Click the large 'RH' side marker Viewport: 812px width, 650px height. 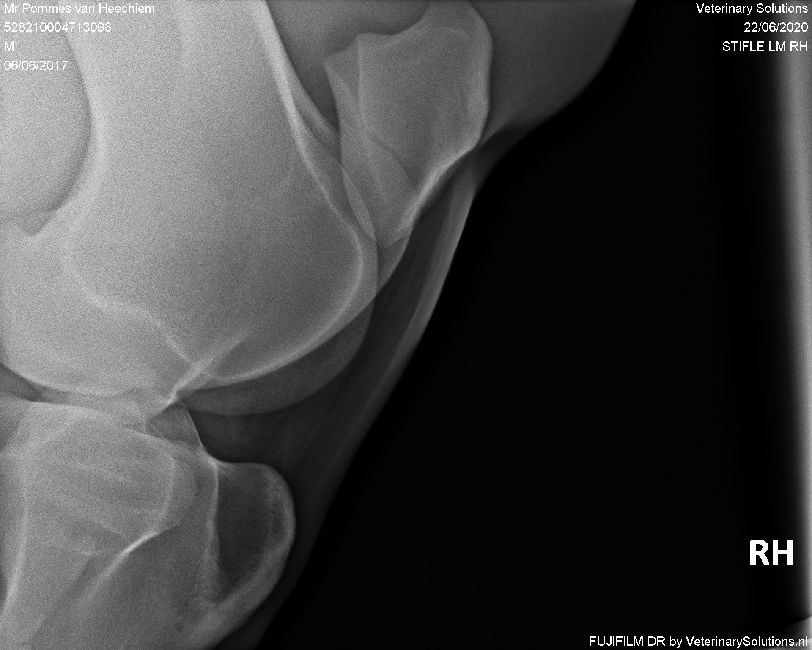coord(771,553)
